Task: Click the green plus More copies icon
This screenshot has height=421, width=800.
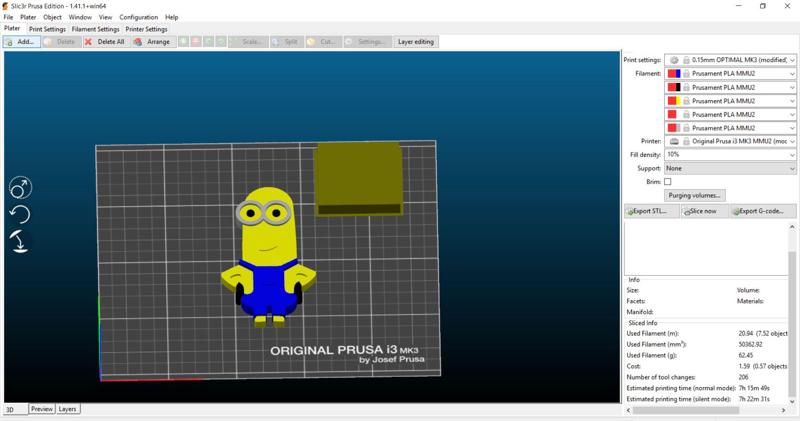Action: coord(184,42)
